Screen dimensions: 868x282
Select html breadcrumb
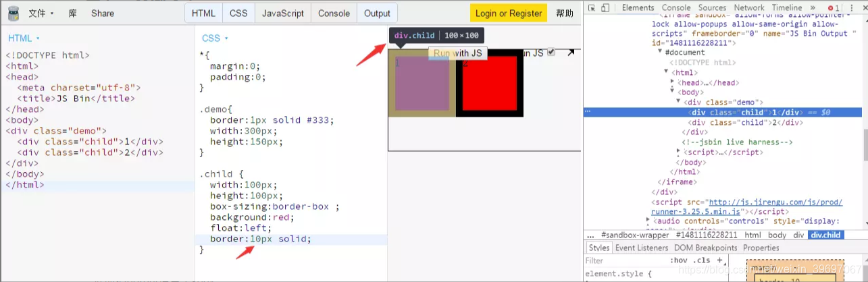coord(752,235)
